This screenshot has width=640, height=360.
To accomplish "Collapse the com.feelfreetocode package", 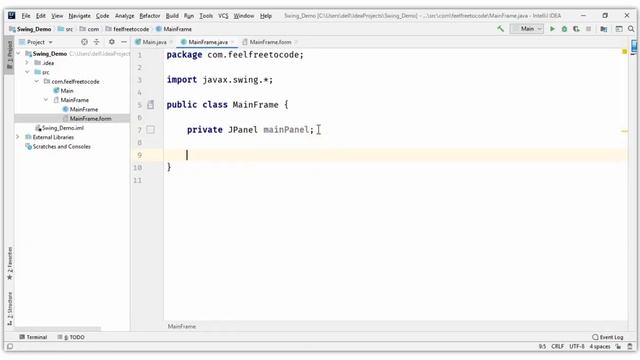I will (36, 82).
